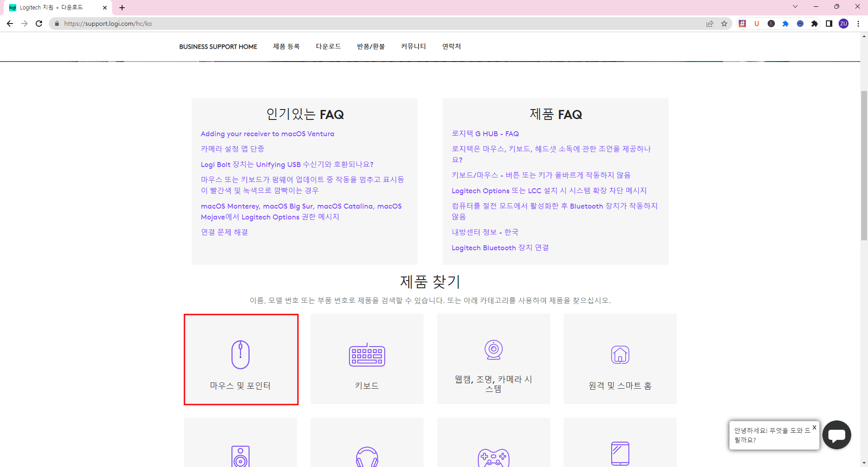Open the 로지텍 G HUB - FAQ link
Image resolution: width=868 pixels, height=467 pixels.
pyautogui.click(x=485, y=134)
